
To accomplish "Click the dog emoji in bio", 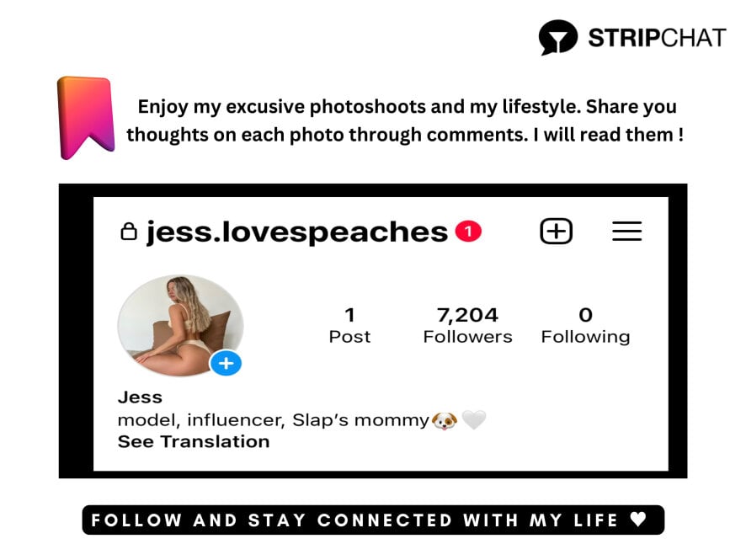I will (x=445, y=420).
